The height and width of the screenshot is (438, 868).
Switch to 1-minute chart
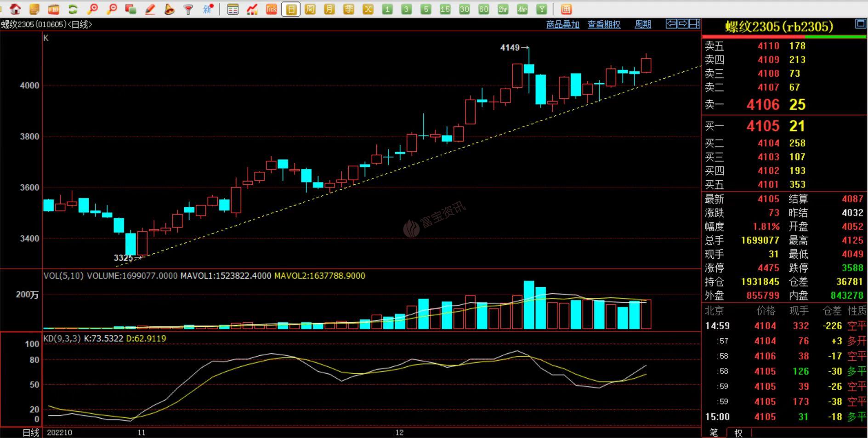coord(387,9)
